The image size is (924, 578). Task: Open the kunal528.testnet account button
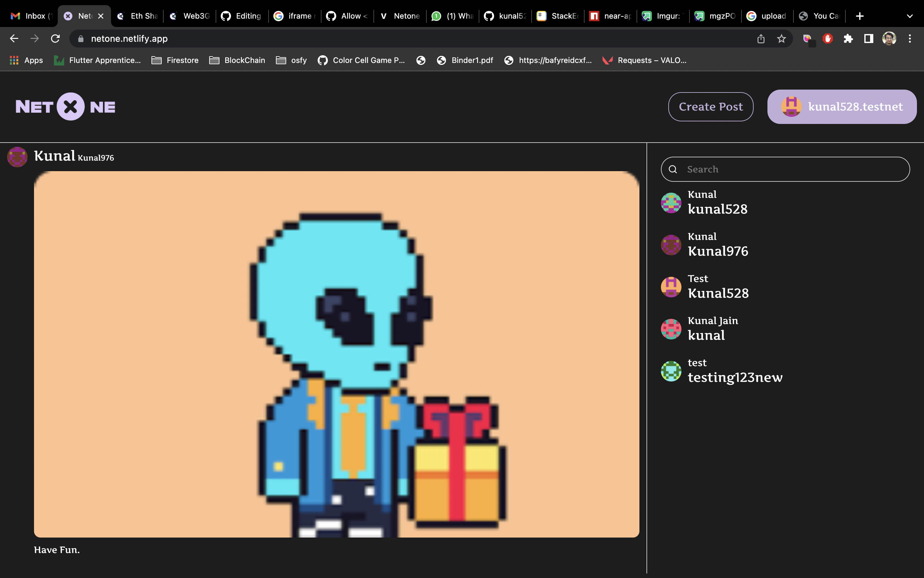[842, 107]
